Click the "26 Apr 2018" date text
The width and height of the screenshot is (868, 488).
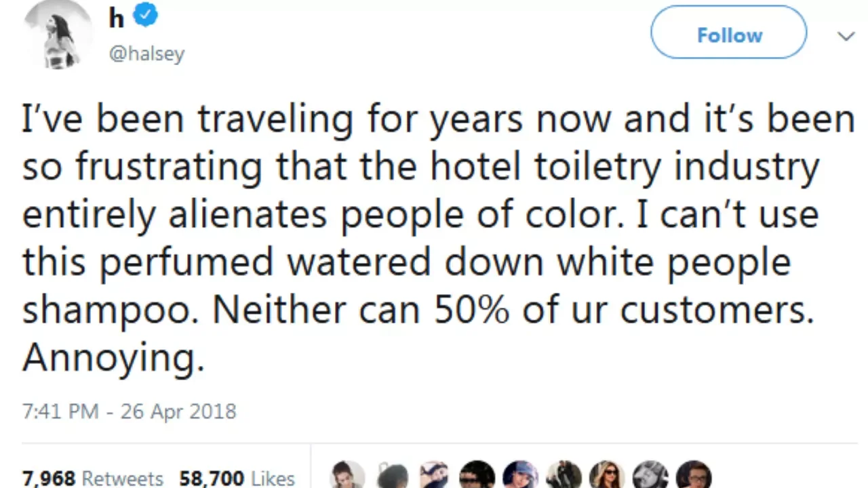click(178, 411)
